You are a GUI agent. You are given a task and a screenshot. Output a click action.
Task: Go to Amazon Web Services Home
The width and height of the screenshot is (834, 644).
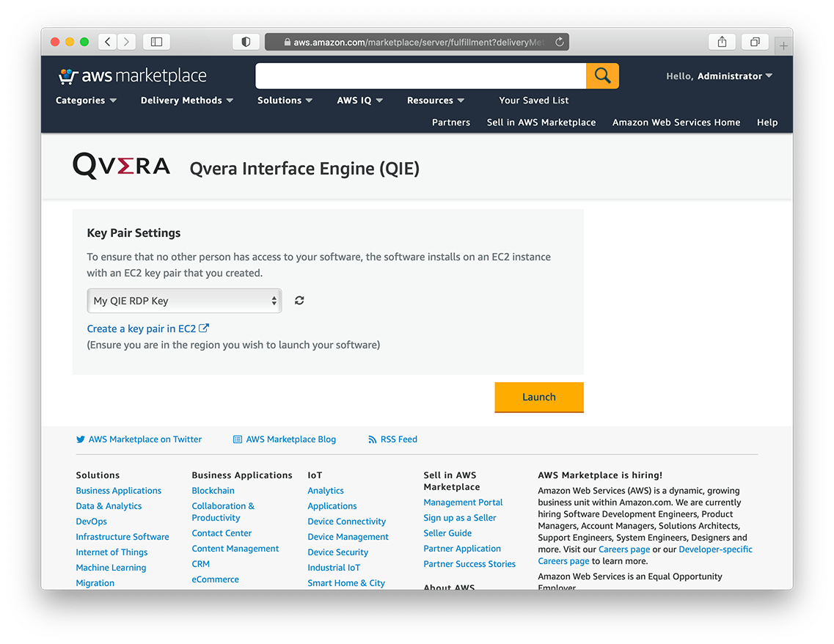676,122
